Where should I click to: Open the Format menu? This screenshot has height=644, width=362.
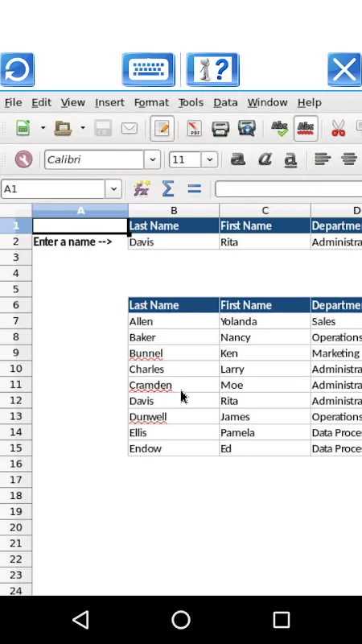pyautogui.click(x=151, y=102)
